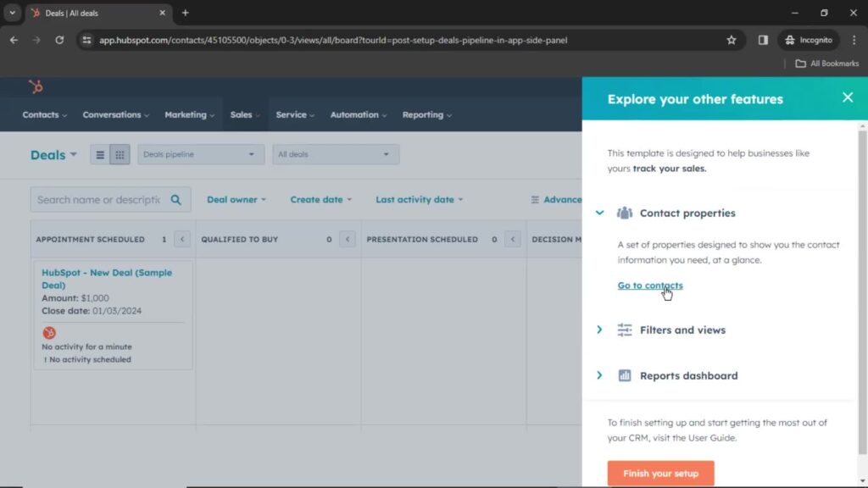Image resolution: width=868 pixels, height=488 pixels.
Task: Click the Contact properties people icon
Action: 625,213
